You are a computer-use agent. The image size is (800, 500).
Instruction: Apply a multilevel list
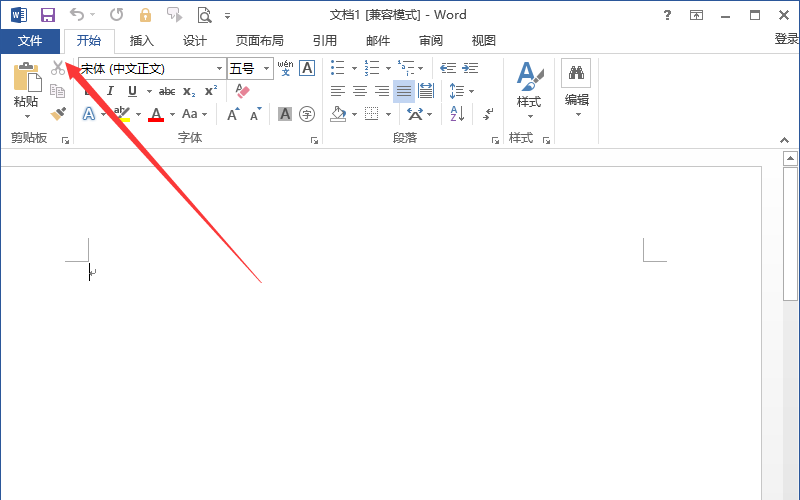click(406, 67)
